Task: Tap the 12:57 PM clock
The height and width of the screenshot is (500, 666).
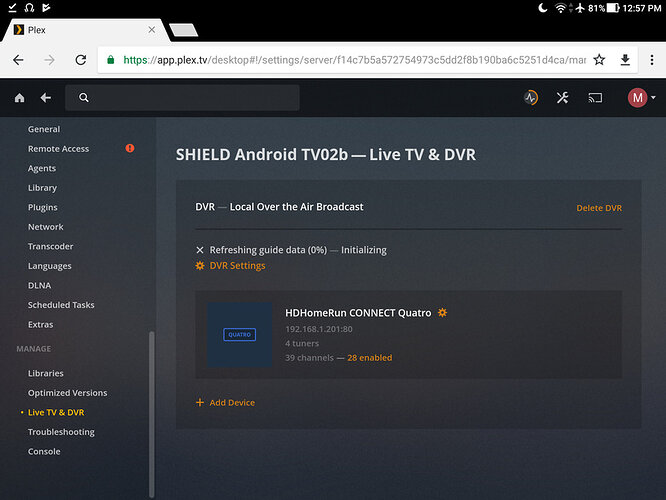Action: 642,8
